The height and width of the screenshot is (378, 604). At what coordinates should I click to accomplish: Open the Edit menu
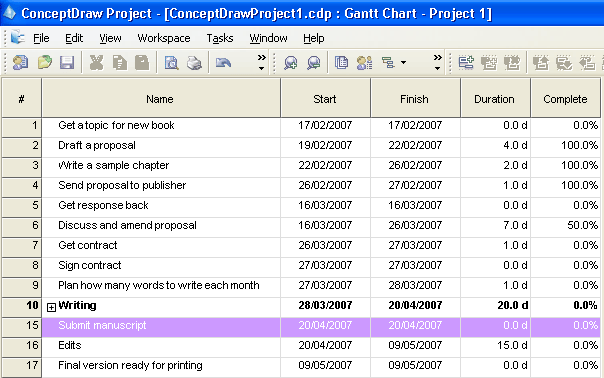74,38
